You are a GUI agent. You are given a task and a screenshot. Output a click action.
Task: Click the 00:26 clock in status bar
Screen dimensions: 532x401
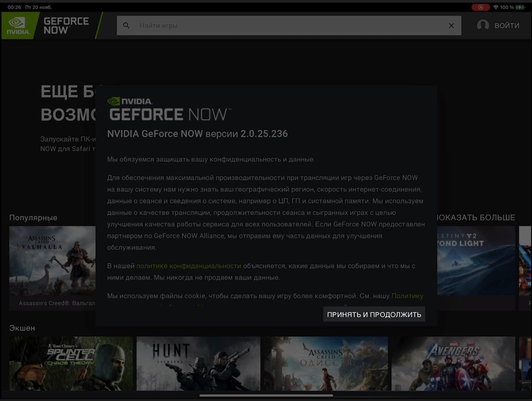click(x=14, y=7)
